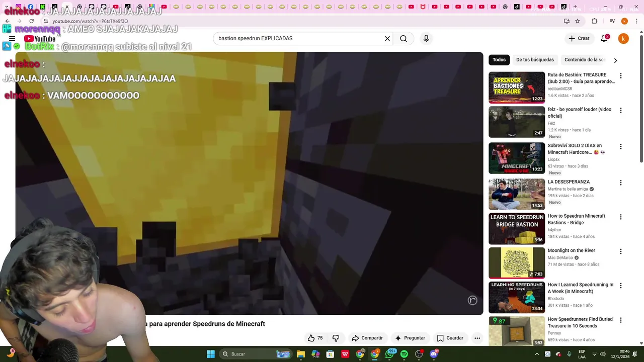Show more filter chips with arrow
The height and width of the screenshot is (362, 644).
[615, 60]
